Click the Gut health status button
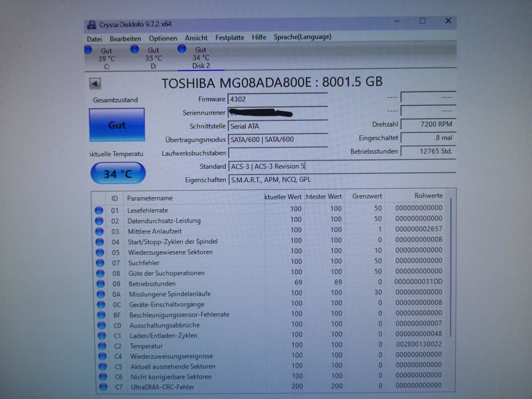Image resolution: width=532 pixels, height=399 pixels. [x=117, y=125]
